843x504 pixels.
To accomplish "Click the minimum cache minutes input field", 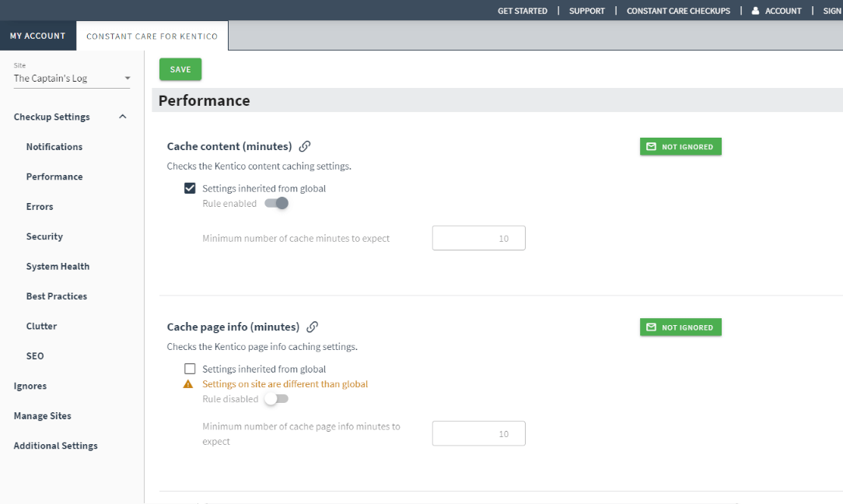I will [478, 238].
